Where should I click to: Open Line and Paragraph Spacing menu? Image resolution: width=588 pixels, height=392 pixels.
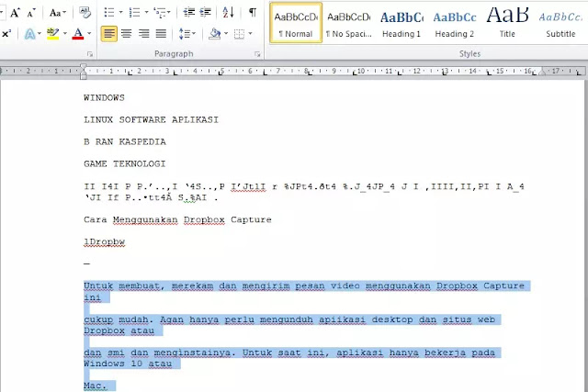187,34
